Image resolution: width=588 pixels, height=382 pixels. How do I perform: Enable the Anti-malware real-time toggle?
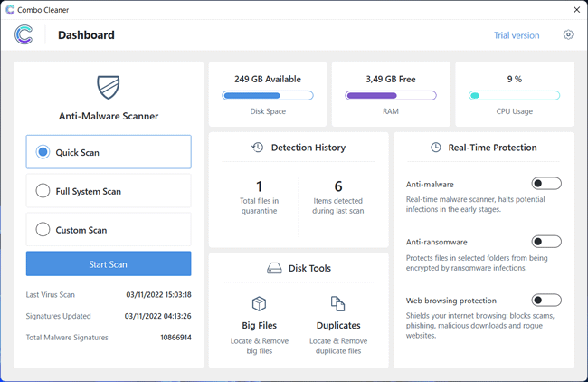(546, 184)
